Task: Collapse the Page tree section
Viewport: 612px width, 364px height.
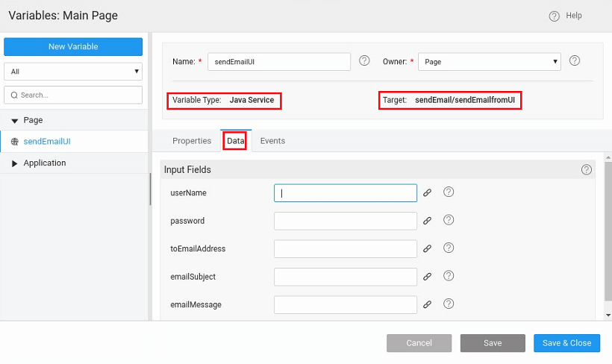Action: (14, 120)
